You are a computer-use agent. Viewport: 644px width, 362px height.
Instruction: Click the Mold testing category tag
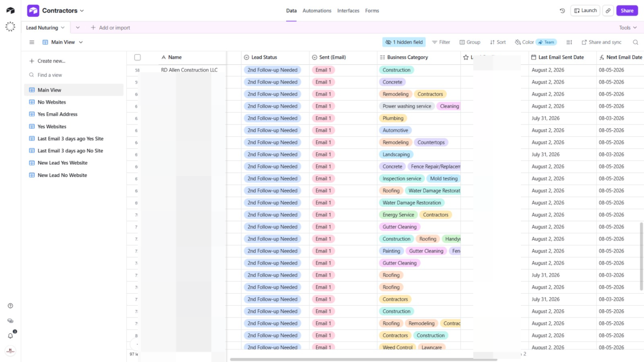tap(444, 179)
